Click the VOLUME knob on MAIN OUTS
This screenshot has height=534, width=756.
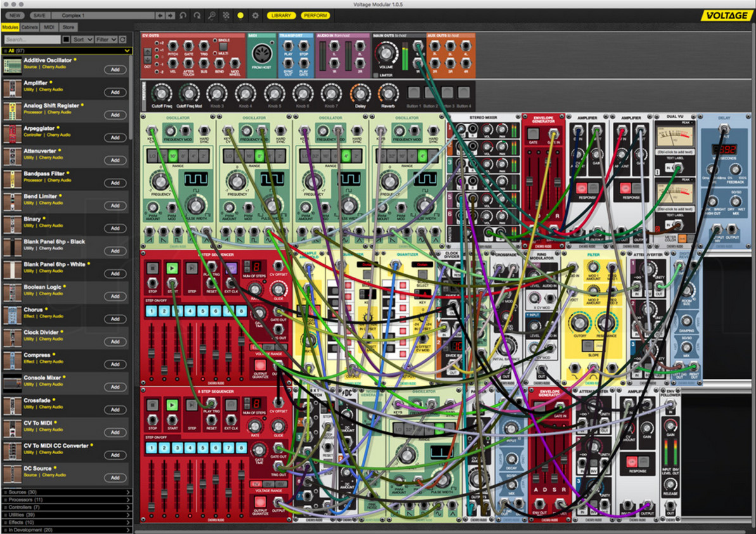[x=385, y=53]
